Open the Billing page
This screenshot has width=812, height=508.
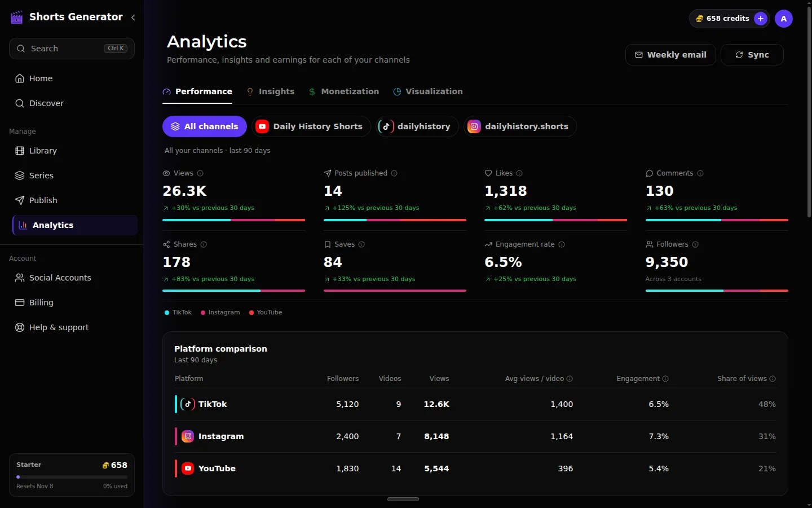pyautogui.click(x=72, y=303)
